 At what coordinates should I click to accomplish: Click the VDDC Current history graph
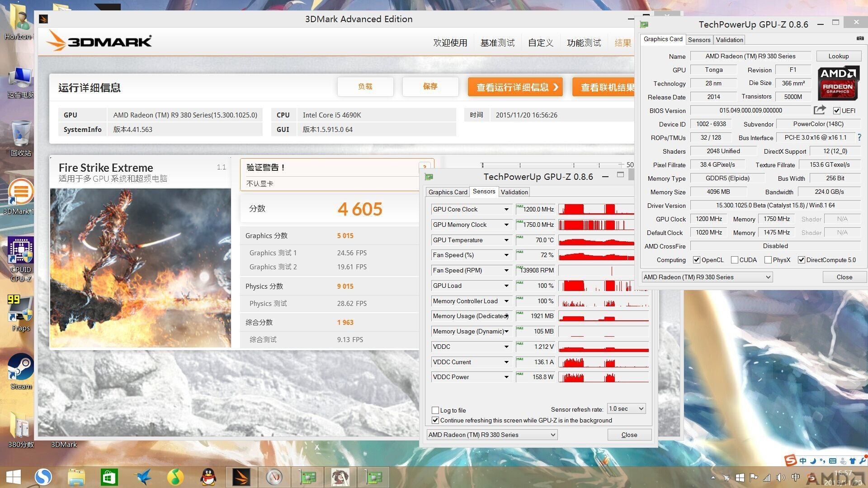pos(604,362)
